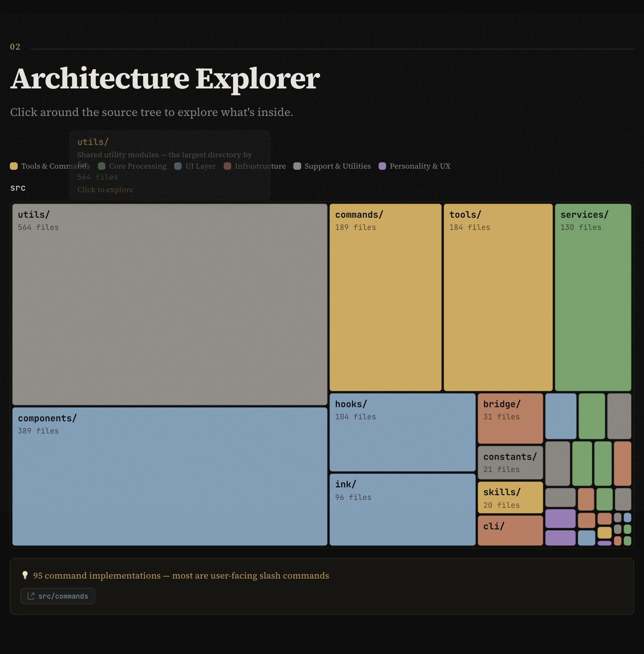
Task: Open the utils/ directory tile
Action: click(169, 304)
